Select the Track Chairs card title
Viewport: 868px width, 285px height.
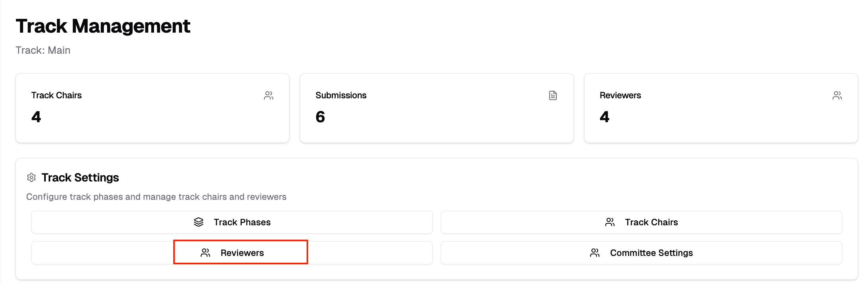click(57, 96)
